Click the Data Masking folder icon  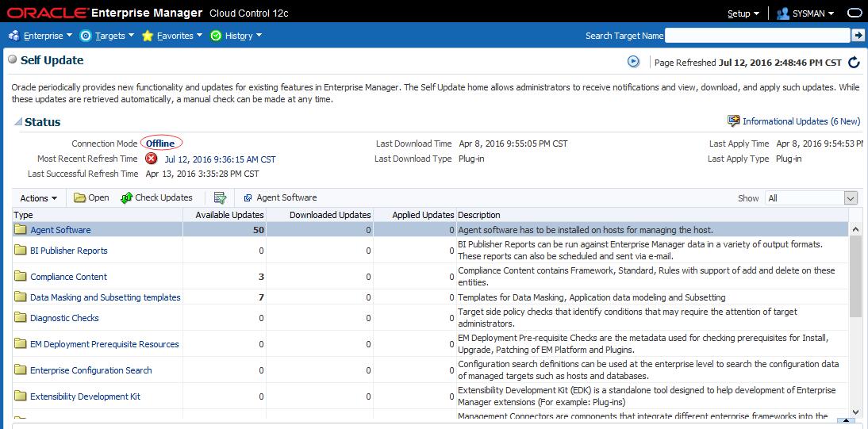pyautogui.click(x=21, y=297)
